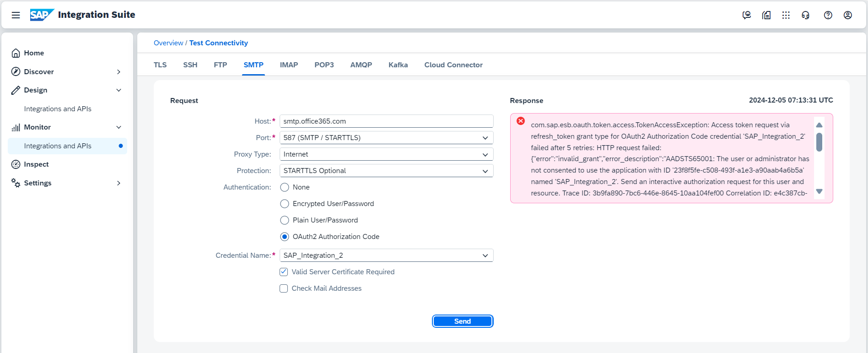Click the Integration Suite title
The image size is (868, 353).
[97, 15]
